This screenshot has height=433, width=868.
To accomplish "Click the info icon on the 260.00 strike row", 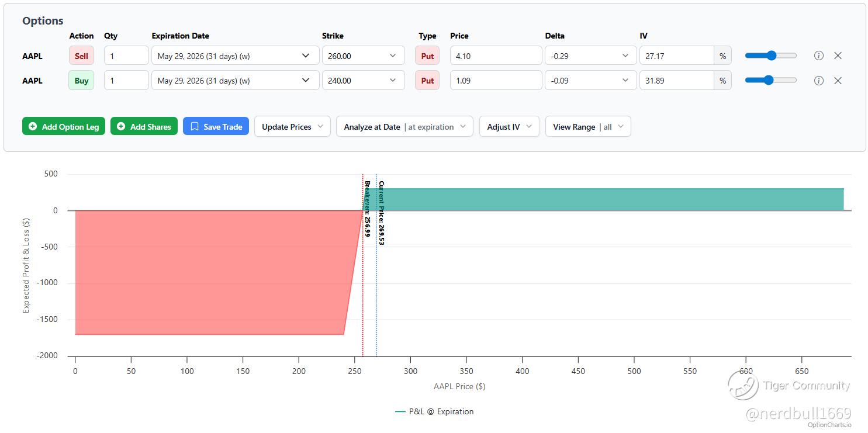I will pos(819,56).
